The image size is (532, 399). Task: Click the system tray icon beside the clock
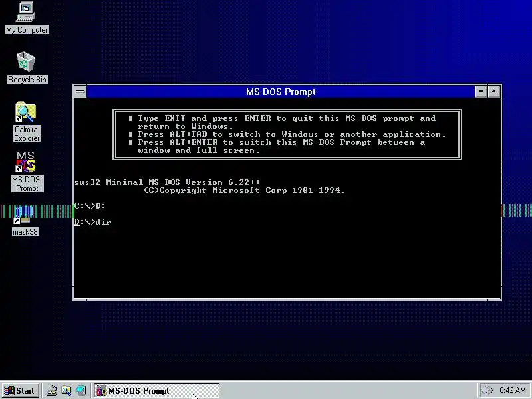(487, 391)
